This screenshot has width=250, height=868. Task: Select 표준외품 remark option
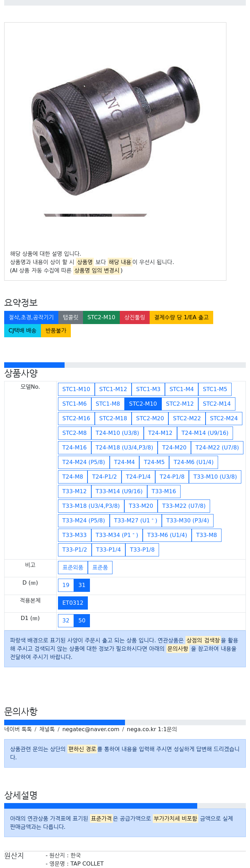(x=73, y=568)
